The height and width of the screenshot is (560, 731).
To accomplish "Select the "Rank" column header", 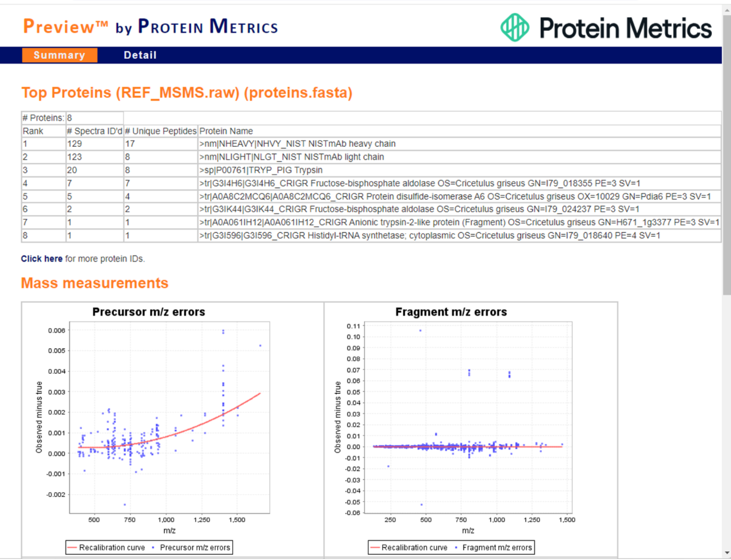I will tap(43, 131).
